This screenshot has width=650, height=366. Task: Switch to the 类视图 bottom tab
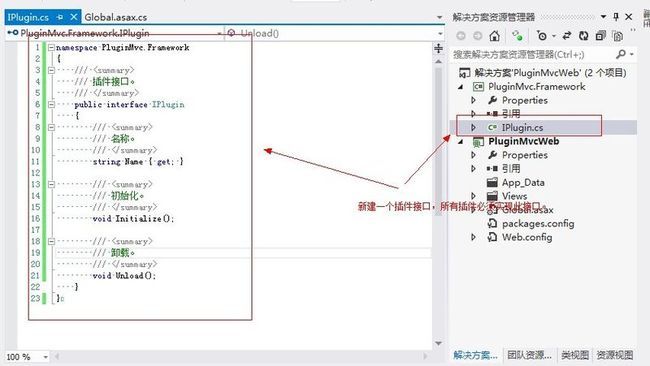(575, 355)
